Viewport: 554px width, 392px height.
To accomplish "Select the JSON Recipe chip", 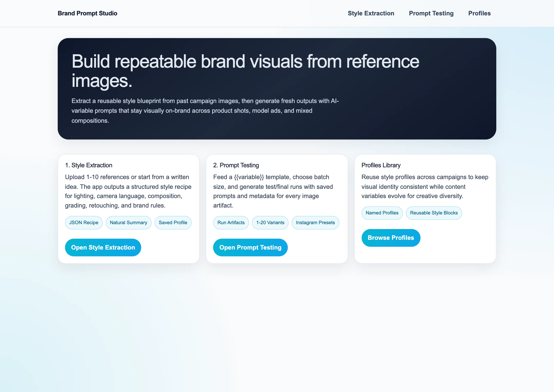I will 84,223.
